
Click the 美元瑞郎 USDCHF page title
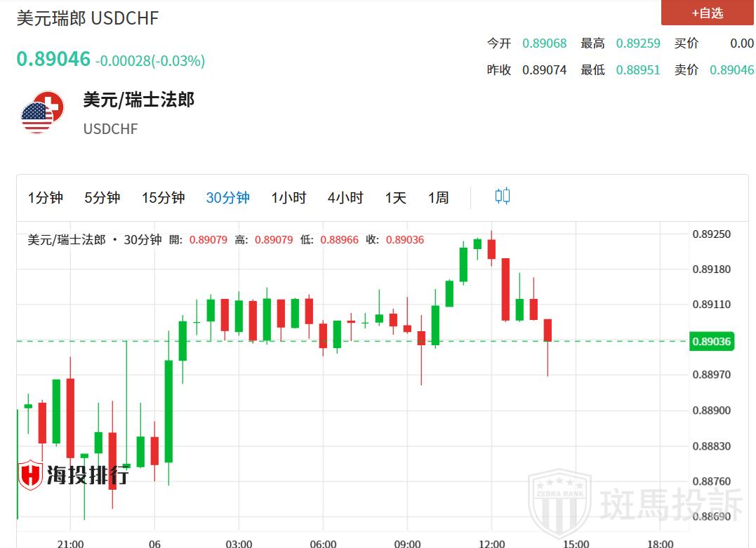click(x=88, y=18)
